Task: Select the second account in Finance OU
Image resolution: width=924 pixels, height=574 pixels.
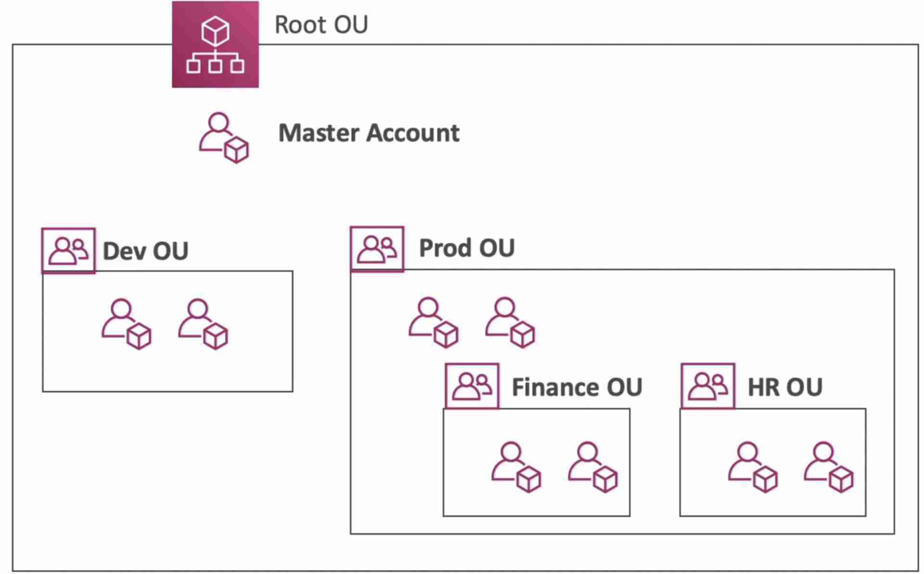Action: coord(593,467)
